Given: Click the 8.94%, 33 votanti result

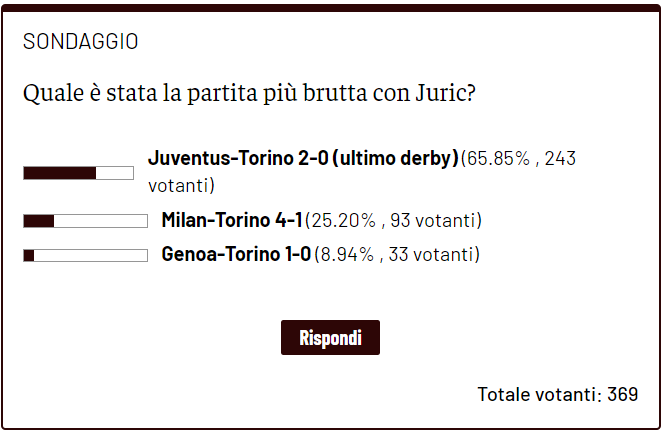Looking at the screenshot, I should [x=396, y=255].
